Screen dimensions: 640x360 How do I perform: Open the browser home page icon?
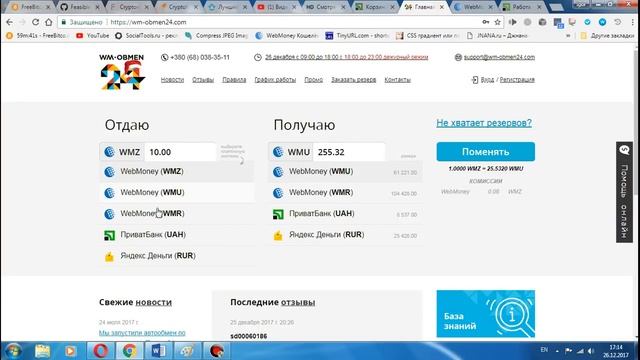pos(49,22)
